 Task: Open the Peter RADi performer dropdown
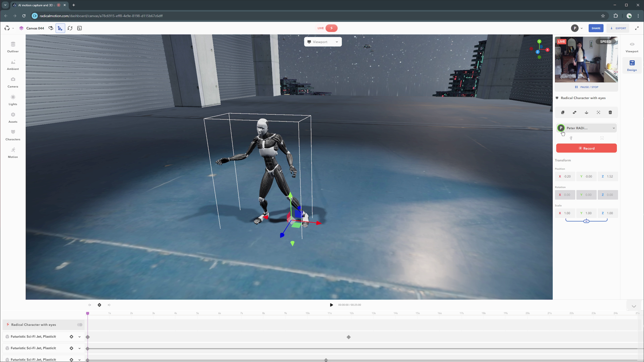(x=586, y=128)
